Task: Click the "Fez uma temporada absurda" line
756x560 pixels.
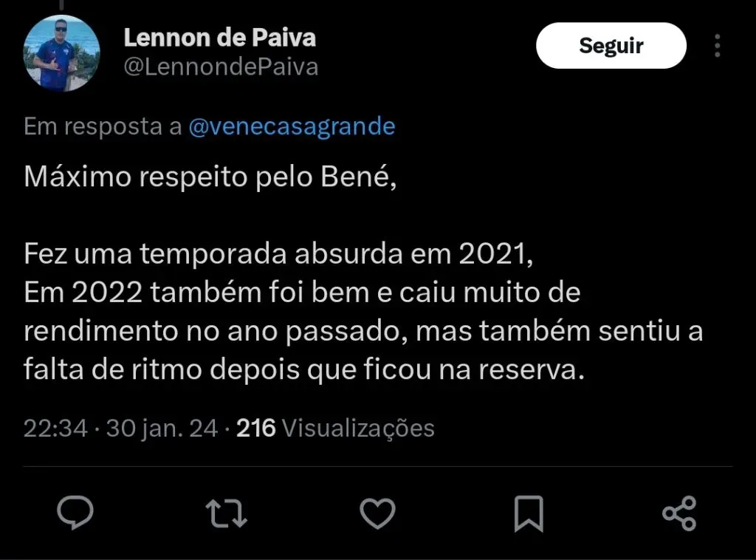Action: [278, 255]
